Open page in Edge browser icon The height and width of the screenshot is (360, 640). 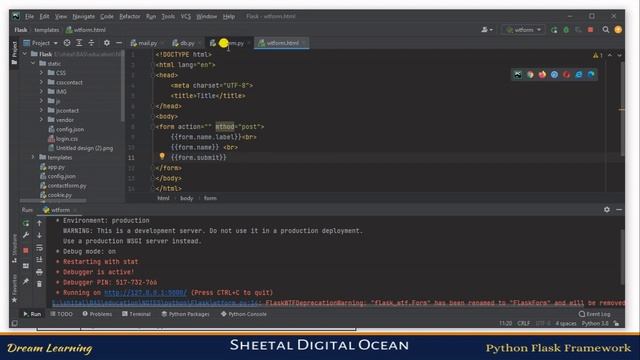(x=591, y=75)
